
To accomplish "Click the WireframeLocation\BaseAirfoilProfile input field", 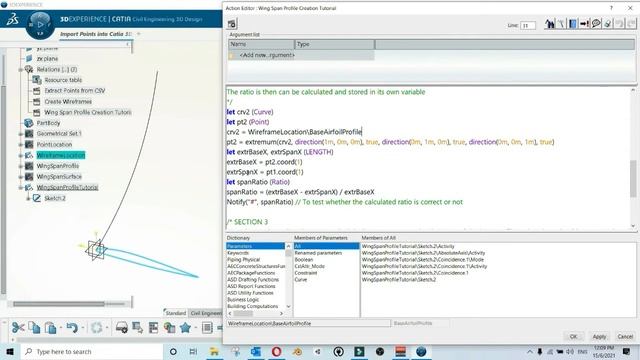I will click(309, 323).
